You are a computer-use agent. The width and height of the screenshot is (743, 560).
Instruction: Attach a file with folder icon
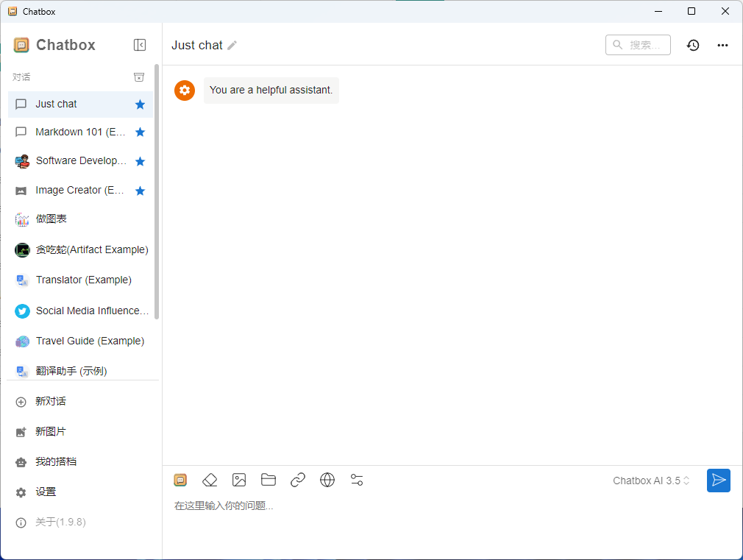(269, 480)
